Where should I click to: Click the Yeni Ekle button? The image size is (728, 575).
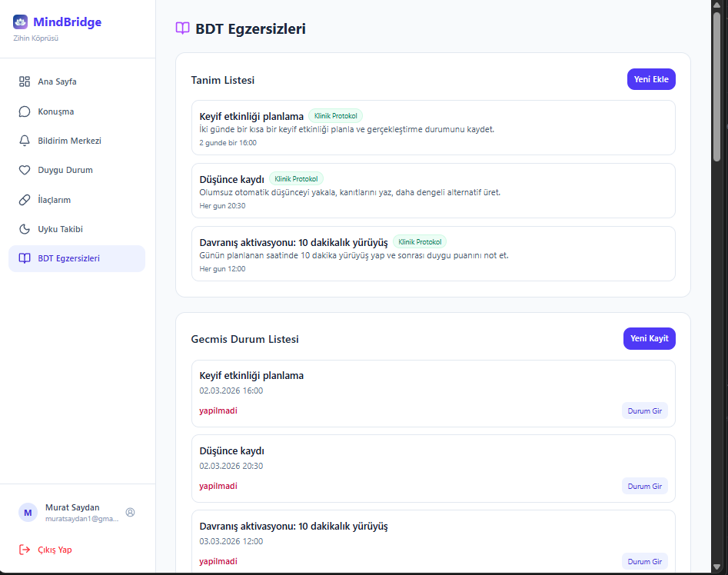651,79
